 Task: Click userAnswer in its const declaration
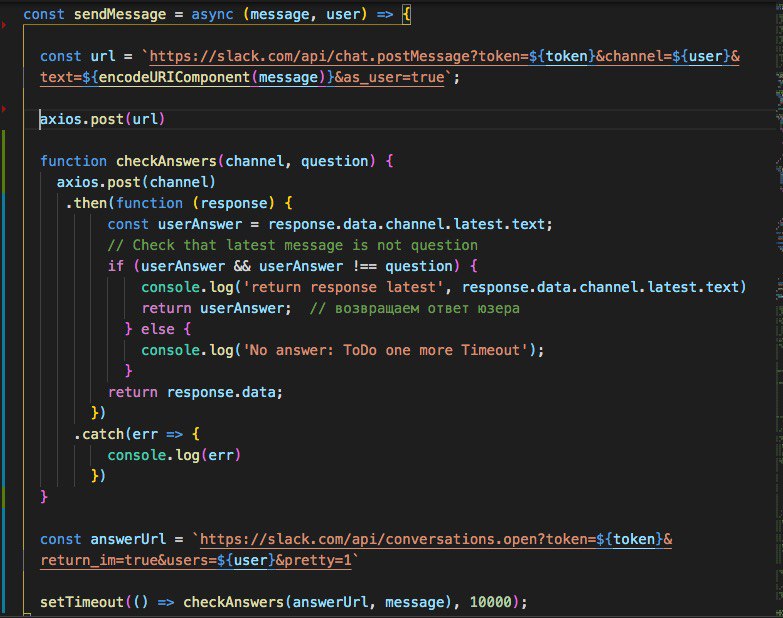coord(200,224)
